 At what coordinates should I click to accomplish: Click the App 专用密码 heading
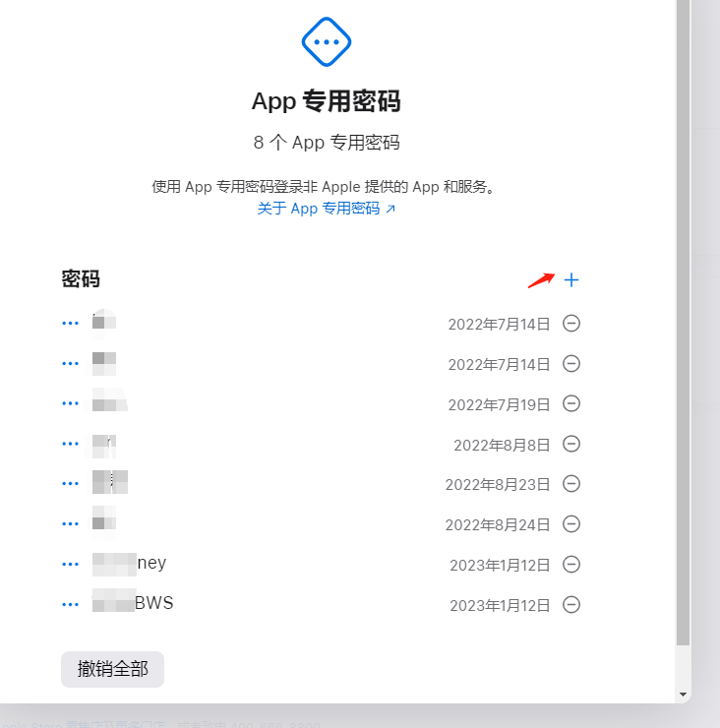[x=326, y=101]
